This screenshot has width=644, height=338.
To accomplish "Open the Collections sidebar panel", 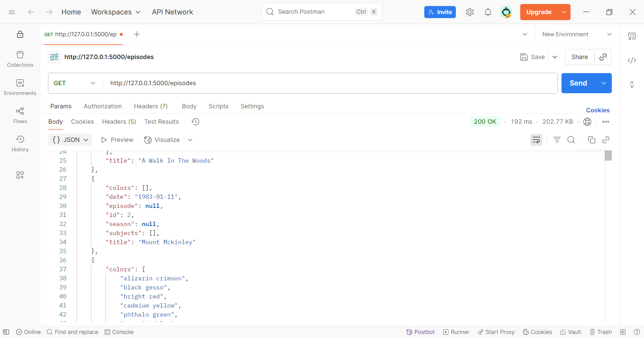I will [x=20, y=59].
